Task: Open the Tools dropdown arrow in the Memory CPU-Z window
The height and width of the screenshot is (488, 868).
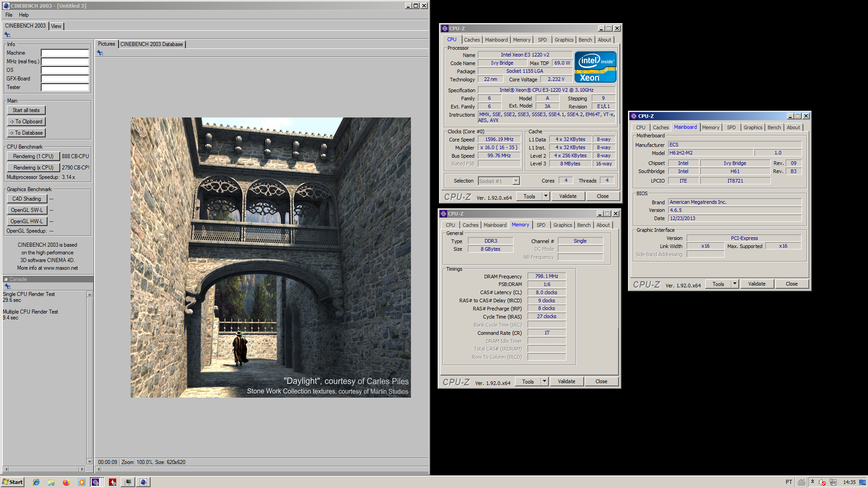Action: [x=545, y=381]
